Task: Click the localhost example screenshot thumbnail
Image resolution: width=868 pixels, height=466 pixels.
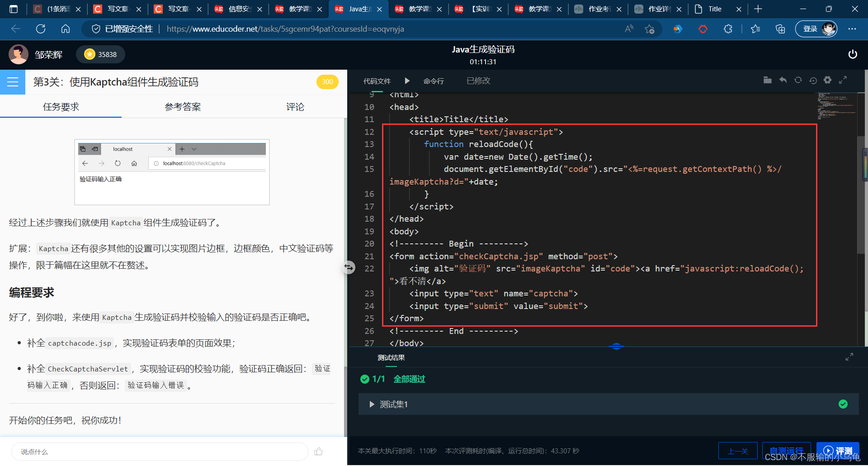Action: tap(172, 172)
